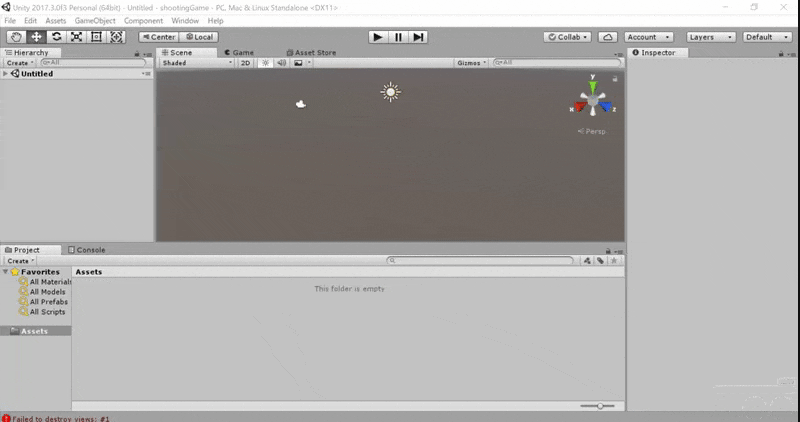Open the scene effects dropdown arrow
The image size is (800, 422).
[309, 63]
